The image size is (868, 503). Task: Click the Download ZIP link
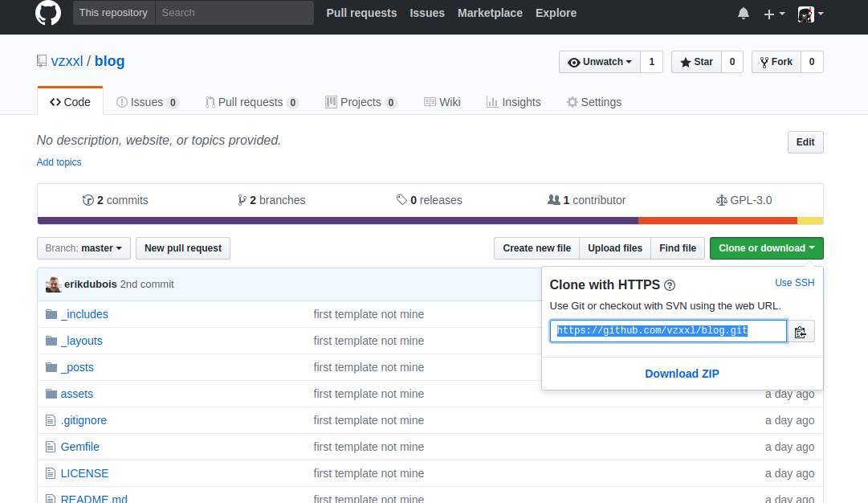point(682,373)
